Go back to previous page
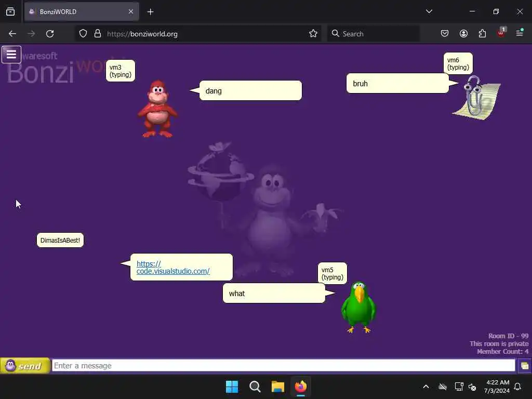Image resolution: width=532 pixels, height=399 pixels. [12, 34]
